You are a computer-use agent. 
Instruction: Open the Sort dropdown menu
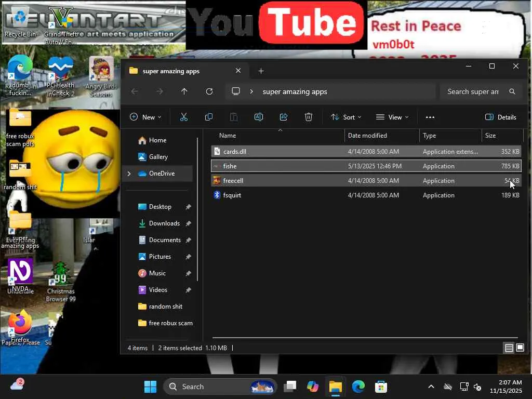(346, 117)
